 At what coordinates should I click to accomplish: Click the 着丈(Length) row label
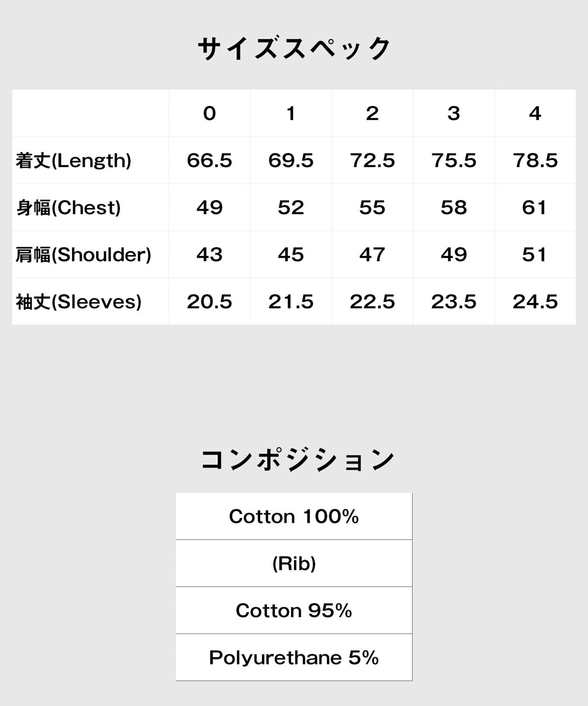coord(73,161)
